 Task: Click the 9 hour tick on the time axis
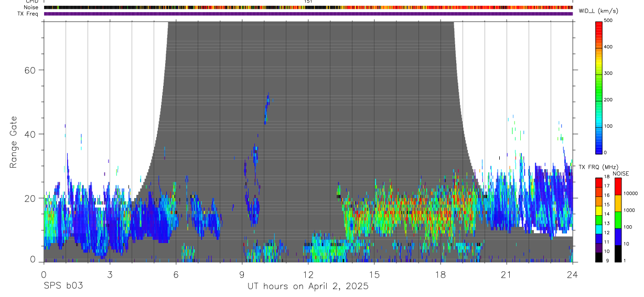coord(242,273)
